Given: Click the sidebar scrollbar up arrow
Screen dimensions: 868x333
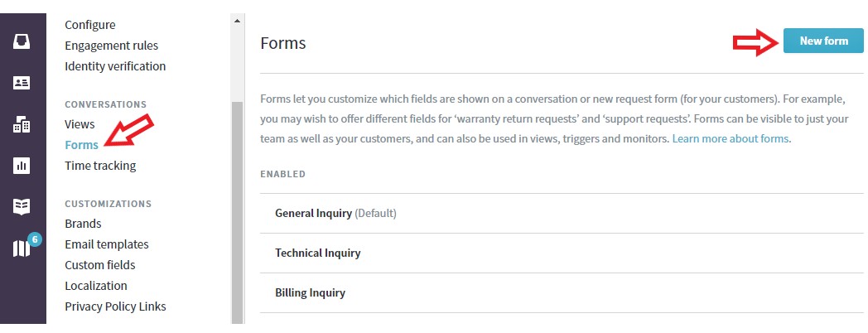Looking at the screenshot, I should click(238, 20).
